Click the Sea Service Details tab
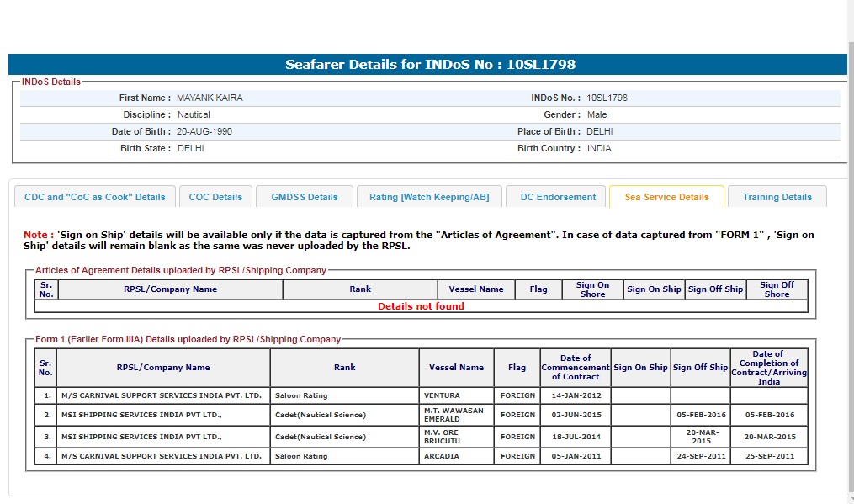The height and width of the screenshot is (504, 854). (666, 197)
